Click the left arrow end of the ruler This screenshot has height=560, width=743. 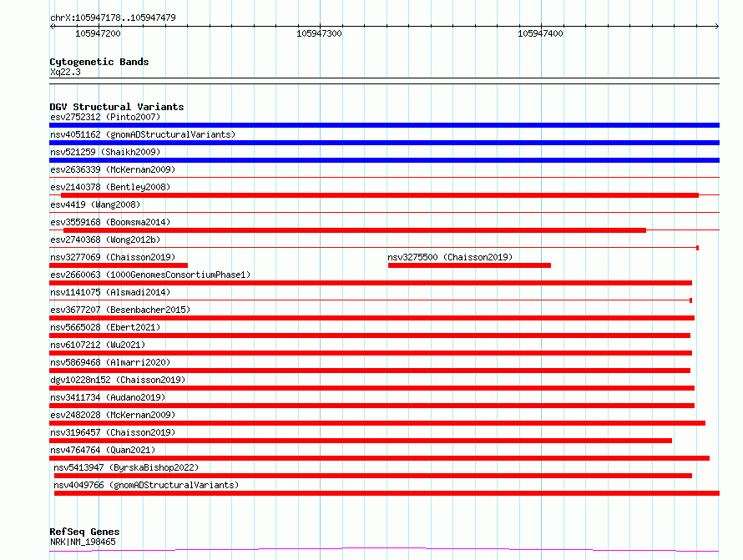coord(52,26)
